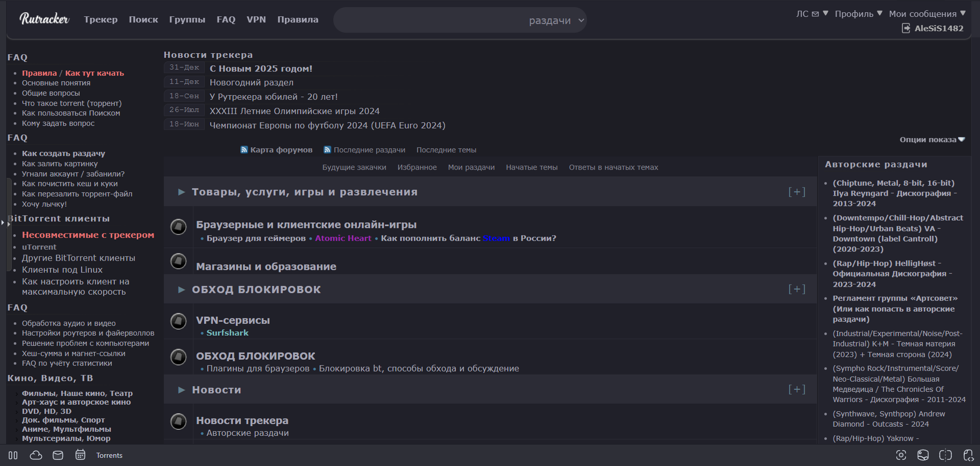The width and height of the screenshot is (980, 466).
Task: Click the RSS icon beside Последние раздачи
Action: point(327,149)
